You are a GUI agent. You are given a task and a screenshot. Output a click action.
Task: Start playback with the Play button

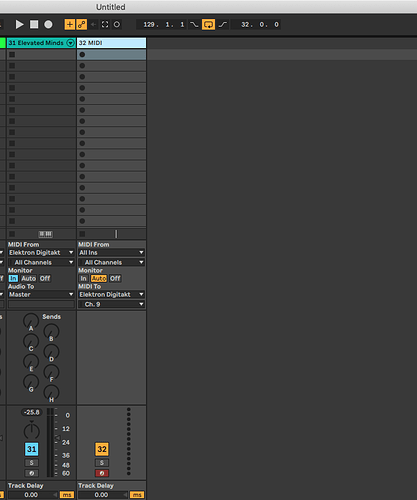click(x=19, y=24)
